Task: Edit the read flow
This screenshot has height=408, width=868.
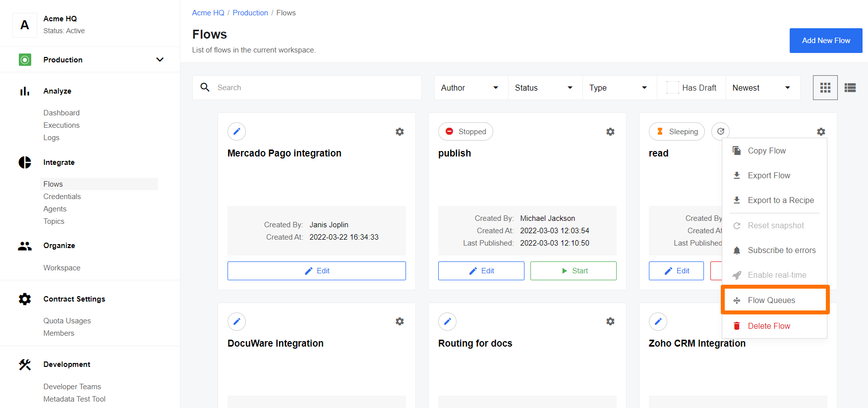Action: pos(676,271)
